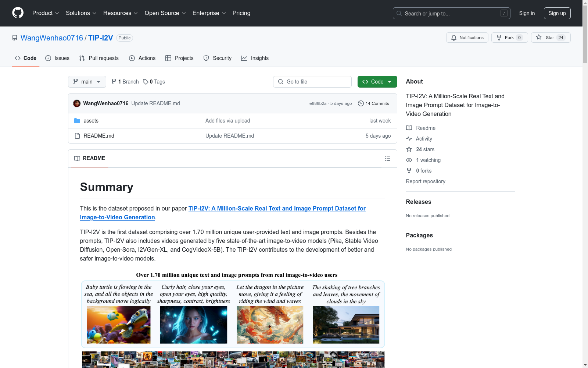
Task: Expand the Open Source dropdown
Action: point(165,13)
